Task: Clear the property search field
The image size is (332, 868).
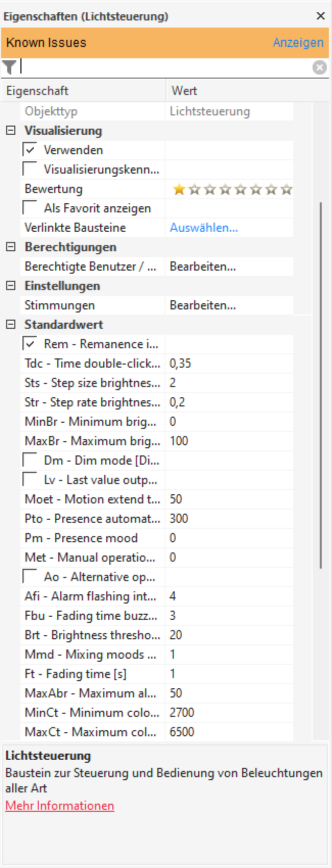Action: tap(320, 67)
